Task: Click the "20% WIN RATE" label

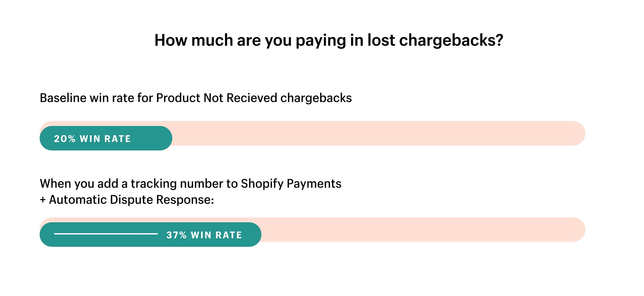Action: 92,139
